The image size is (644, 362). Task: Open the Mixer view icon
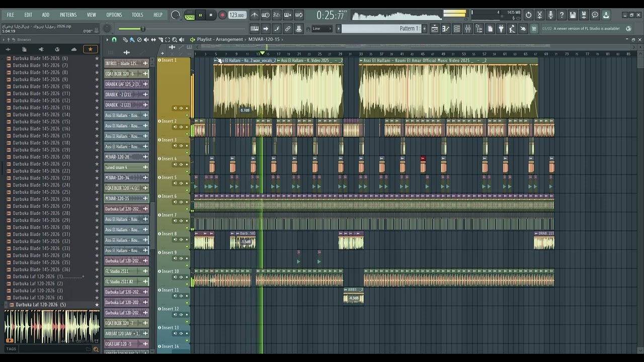point(468,29)
